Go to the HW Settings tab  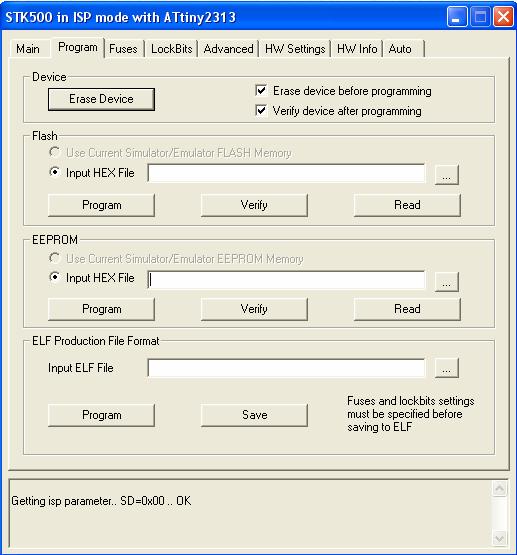coord(295,48)
